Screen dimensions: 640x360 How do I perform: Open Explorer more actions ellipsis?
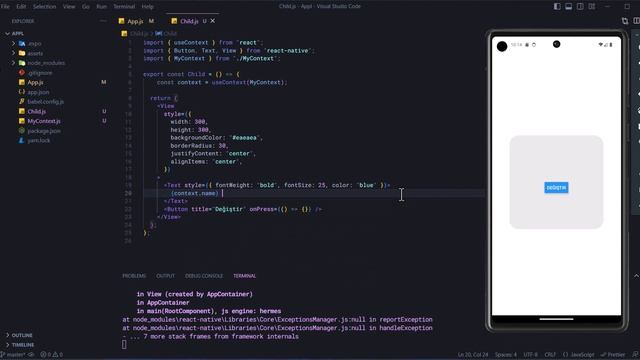point(103,21)
